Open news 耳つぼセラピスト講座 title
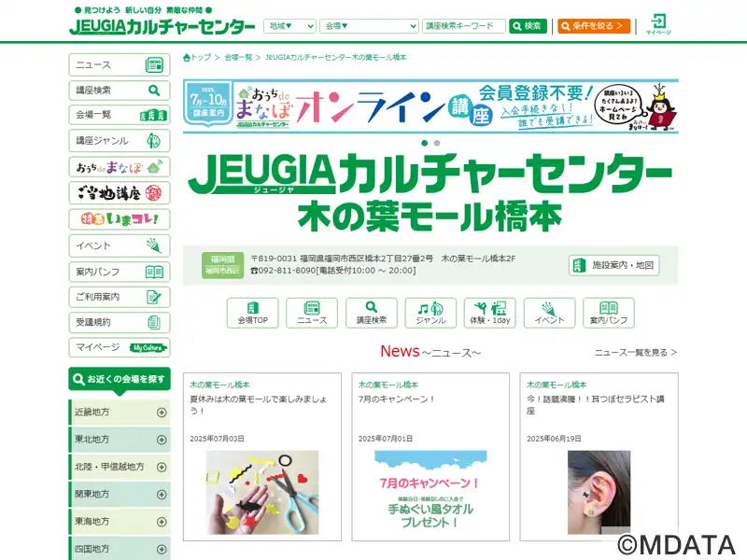The height and width of the screenshot is (560, 747). 596,405
